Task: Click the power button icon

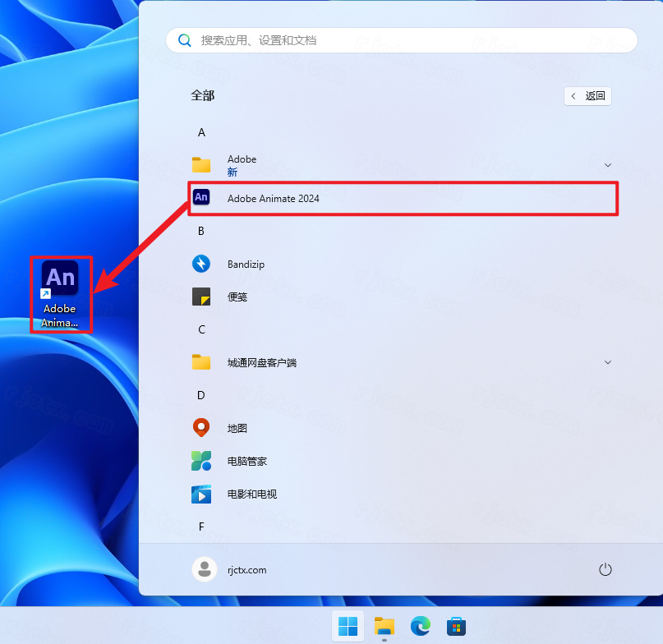Action: coord(605,569)
